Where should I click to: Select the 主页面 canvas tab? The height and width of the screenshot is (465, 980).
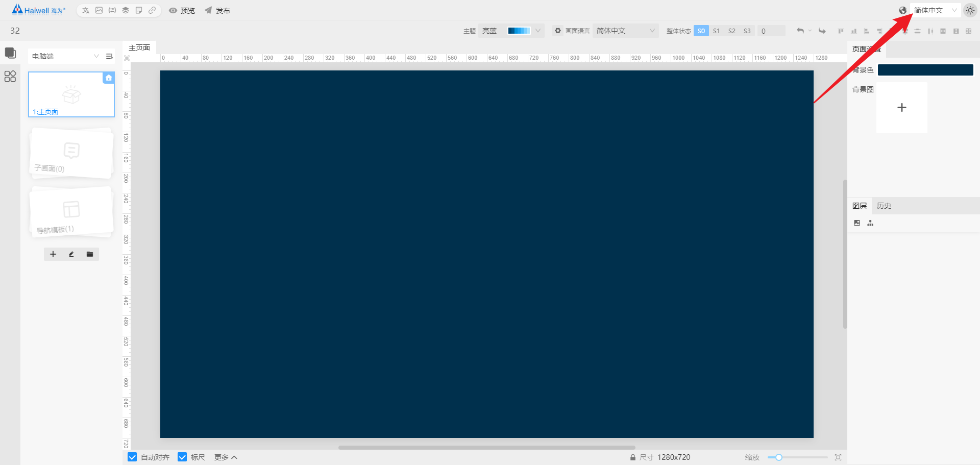pos(139,47)
